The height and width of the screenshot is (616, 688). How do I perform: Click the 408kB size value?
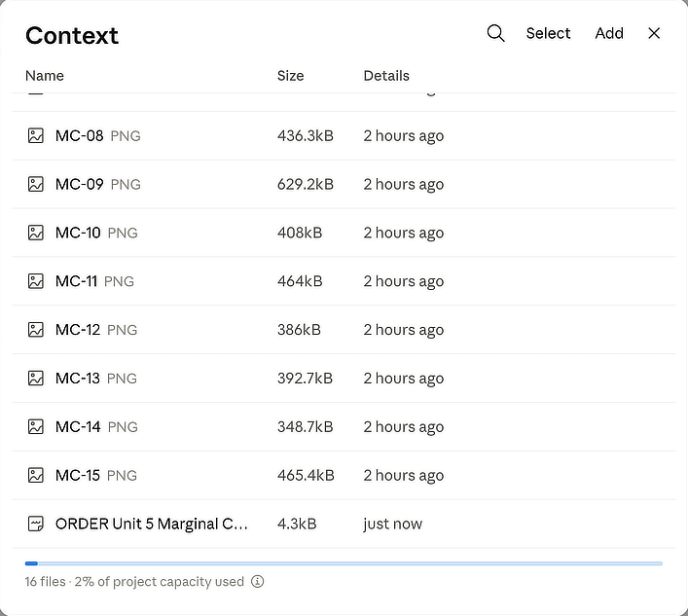(x=300, y=233)
